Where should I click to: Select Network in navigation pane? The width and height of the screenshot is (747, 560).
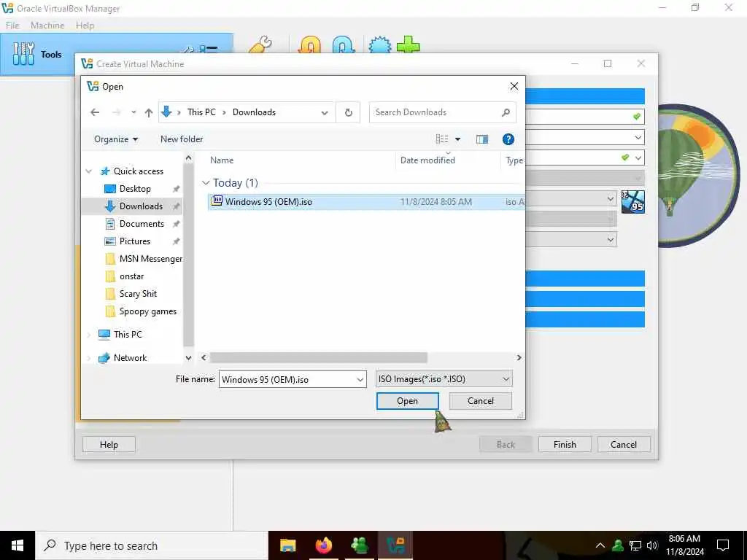click(x=130, y=357)
